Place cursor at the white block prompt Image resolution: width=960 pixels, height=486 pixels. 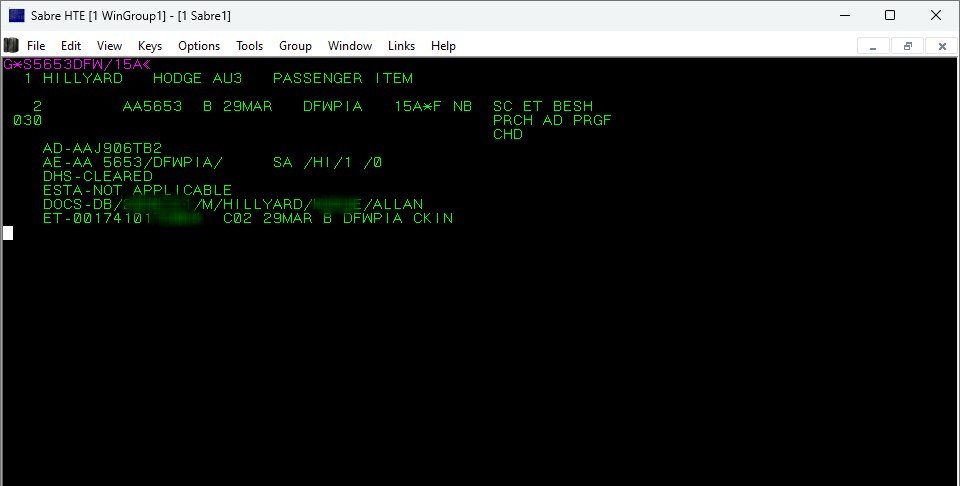tap(8, 233)
